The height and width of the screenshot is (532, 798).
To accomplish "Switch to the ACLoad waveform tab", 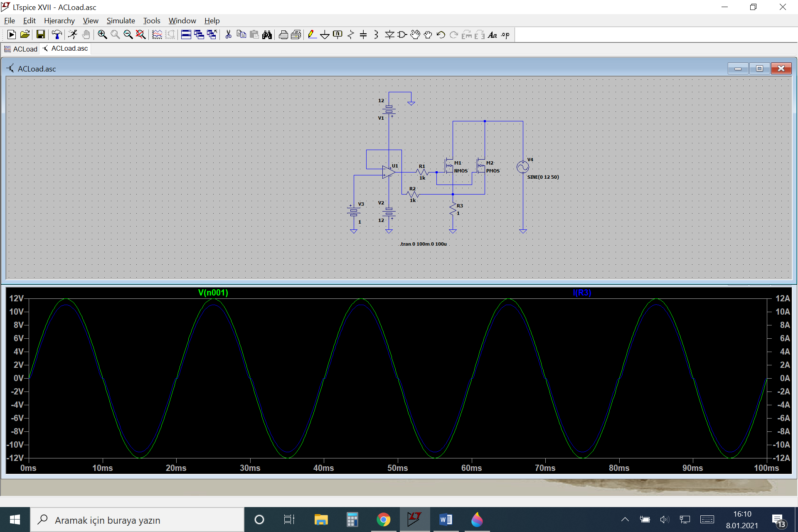I will pos(21,49).
